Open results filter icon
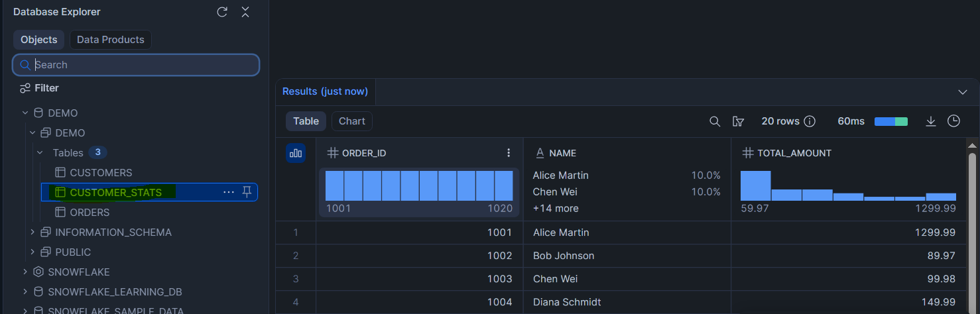The height and width of the screenshot is (314, 980). click(738, 121)
